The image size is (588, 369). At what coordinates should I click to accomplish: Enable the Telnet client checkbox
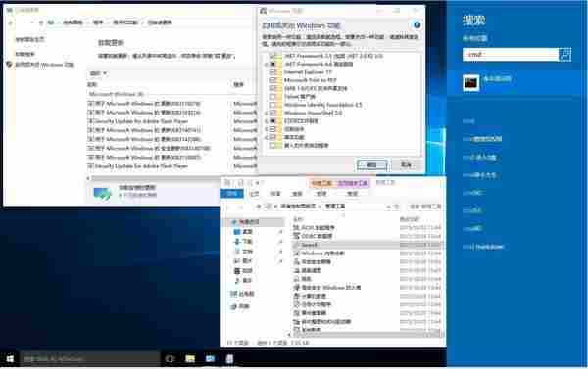pos(273,96)
